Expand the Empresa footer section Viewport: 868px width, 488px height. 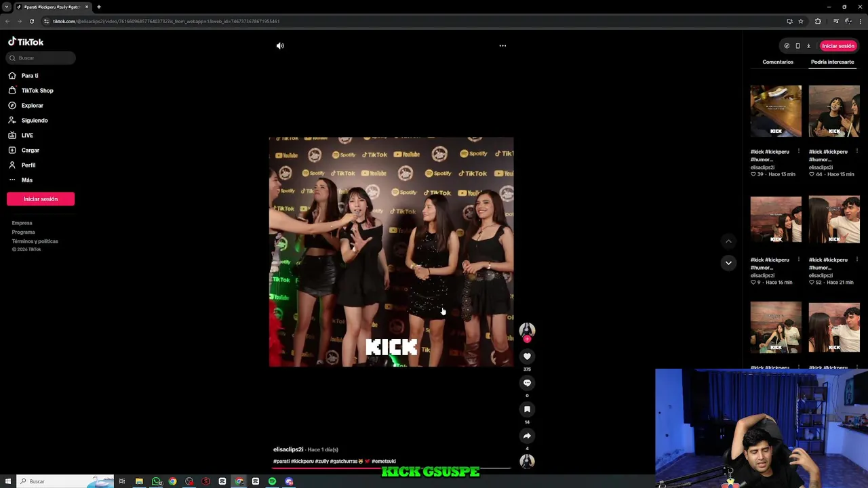pos(22,223)
